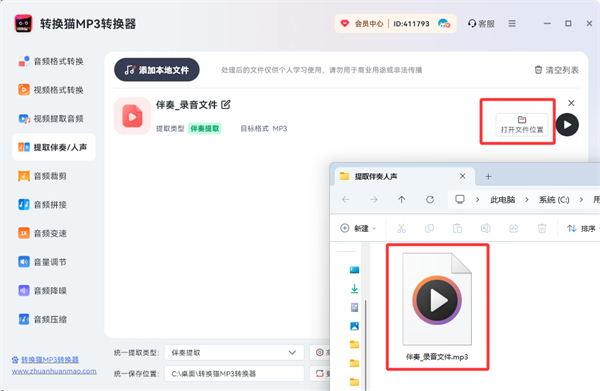Screen dimensions: 600x391
Task: Click 清空列表 to clear the list
Action: pyautogui.click(x=556, y=70)
